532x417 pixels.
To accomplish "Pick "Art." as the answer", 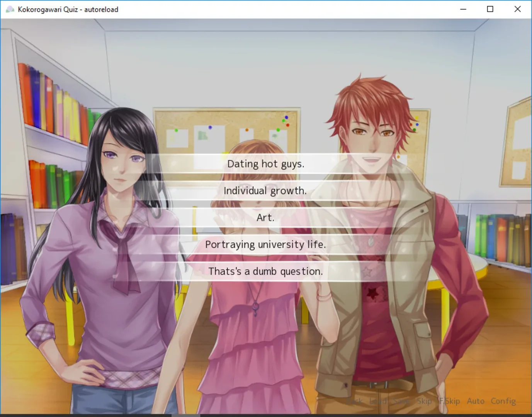I will [265, 218].
